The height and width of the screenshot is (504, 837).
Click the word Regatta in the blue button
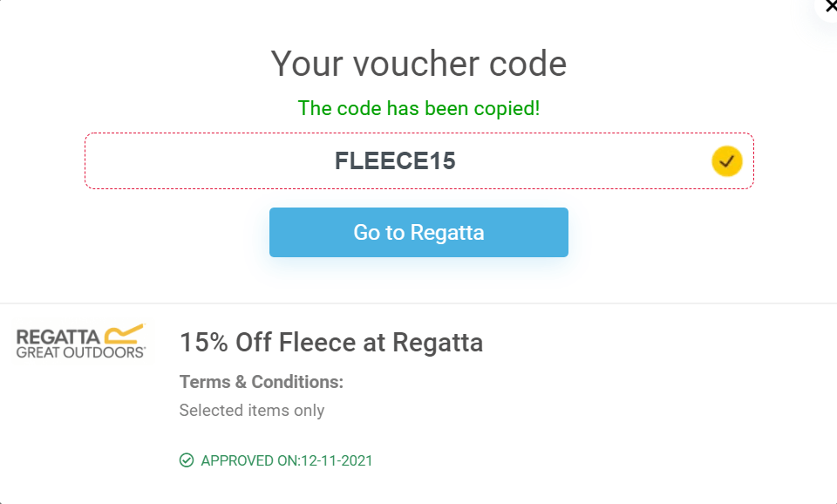click(x=447, y=233)
